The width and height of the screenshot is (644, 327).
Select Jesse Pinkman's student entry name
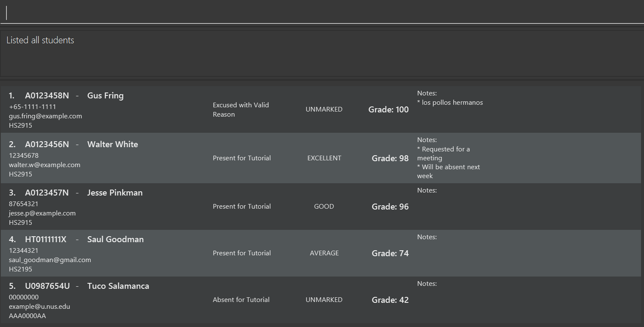(x=114, y=193)
